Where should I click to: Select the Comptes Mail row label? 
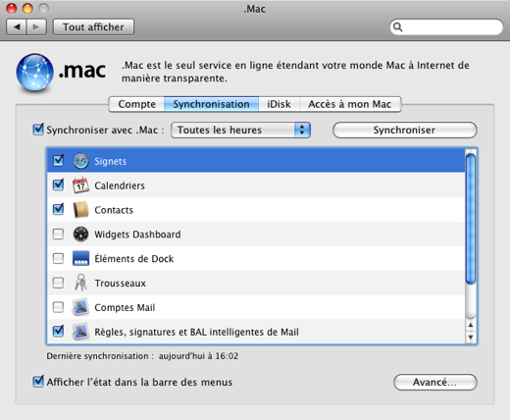click(125, 307)
